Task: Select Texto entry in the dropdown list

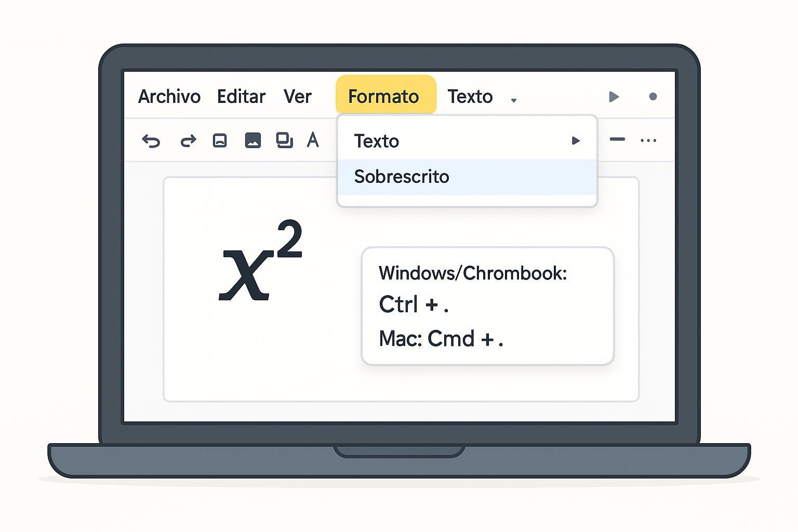Action: tap(377, 141)
